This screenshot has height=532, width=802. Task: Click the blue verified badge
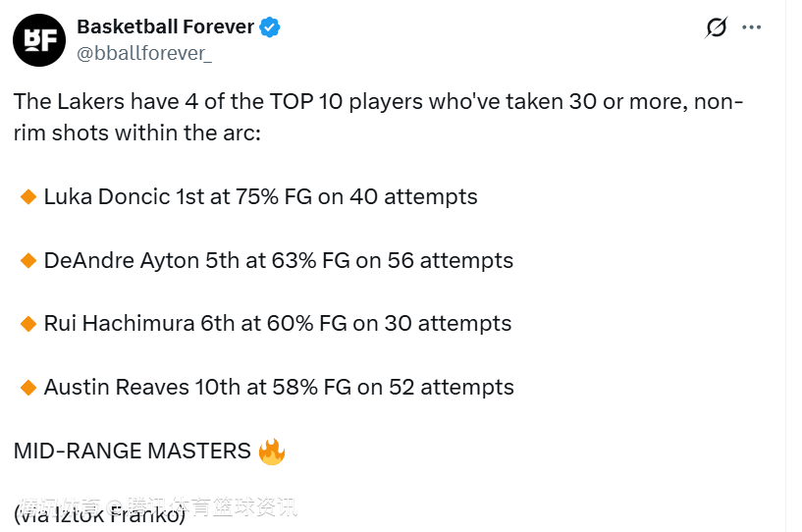click(x=270, y=27)
